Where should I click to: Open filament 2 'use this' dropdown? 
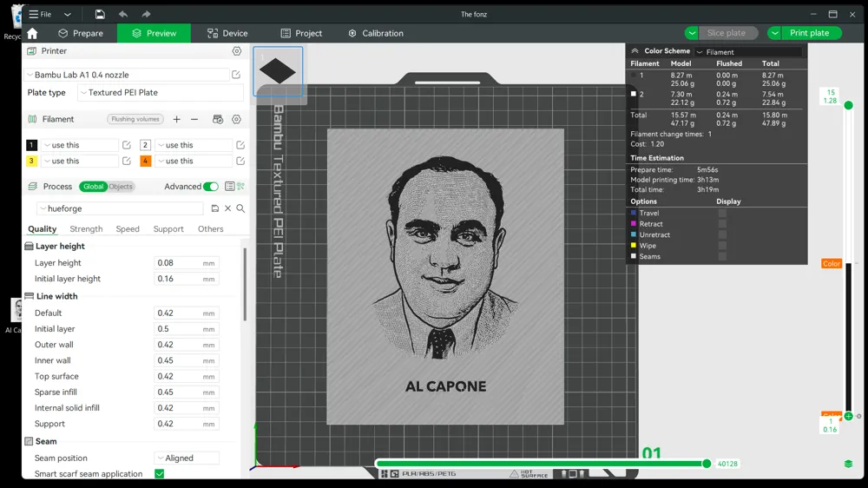(194, 145)
